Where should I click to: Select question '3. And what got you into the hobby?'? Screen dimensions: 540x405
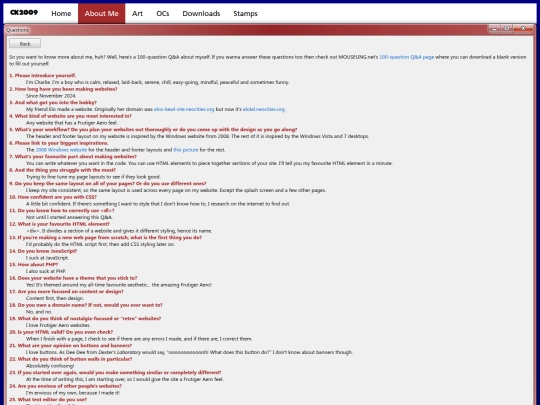point(53,102)
